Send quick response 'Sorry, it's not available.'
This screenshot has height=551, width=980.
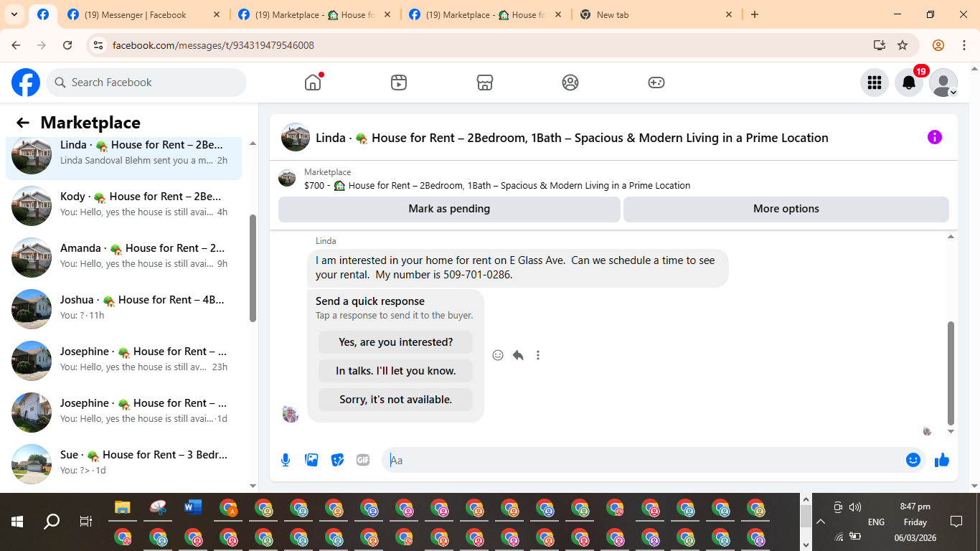click(x=396, y=400)
